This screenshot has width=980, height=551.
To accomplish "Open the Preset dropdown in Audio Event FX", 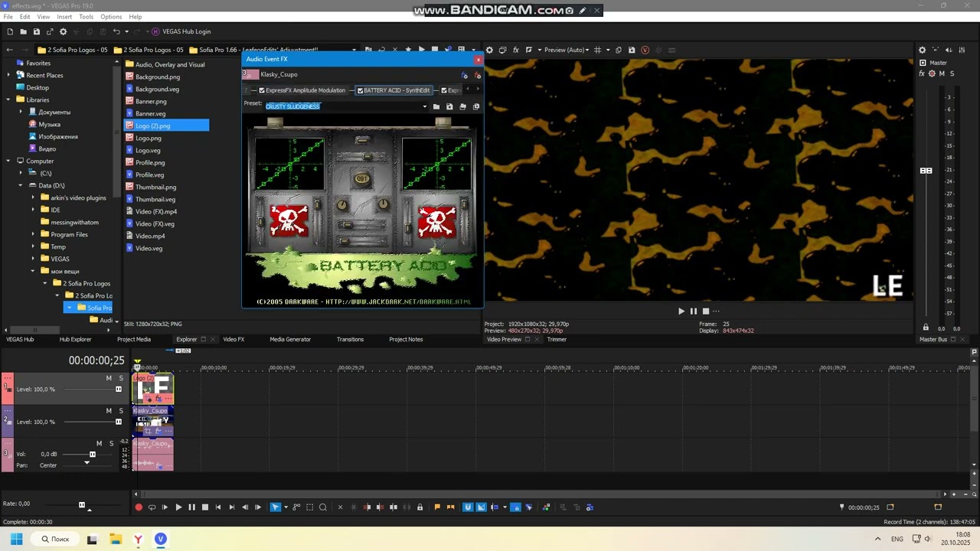I will [x=425, y=106].
